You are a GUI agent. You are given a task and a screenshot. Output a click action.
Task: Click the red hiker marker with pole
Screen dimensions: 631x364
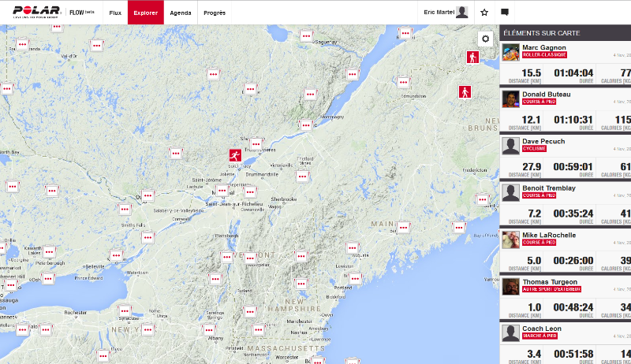(x=471, y=58)
